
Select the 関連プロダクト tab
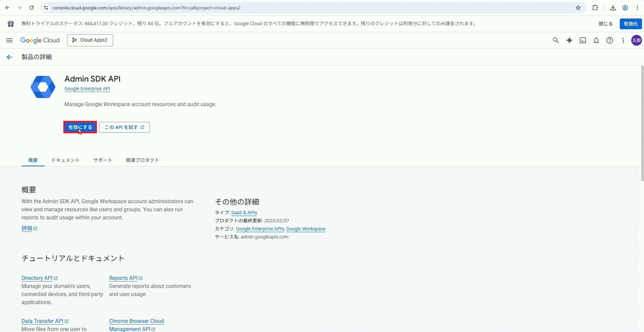142,160
